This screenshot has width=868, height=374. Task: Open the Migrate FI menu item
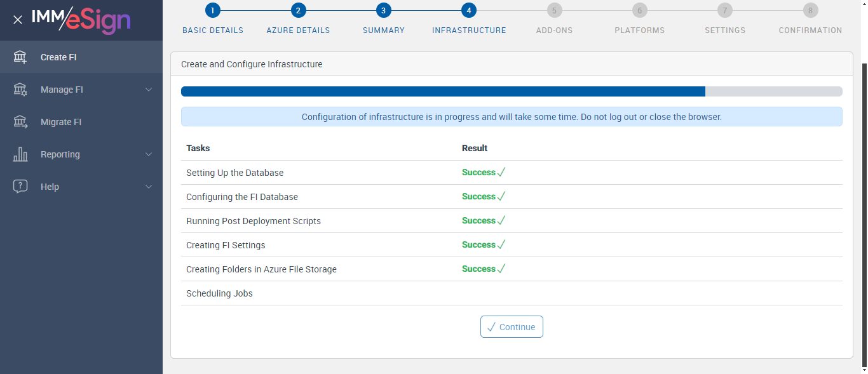tap(81, 122)
